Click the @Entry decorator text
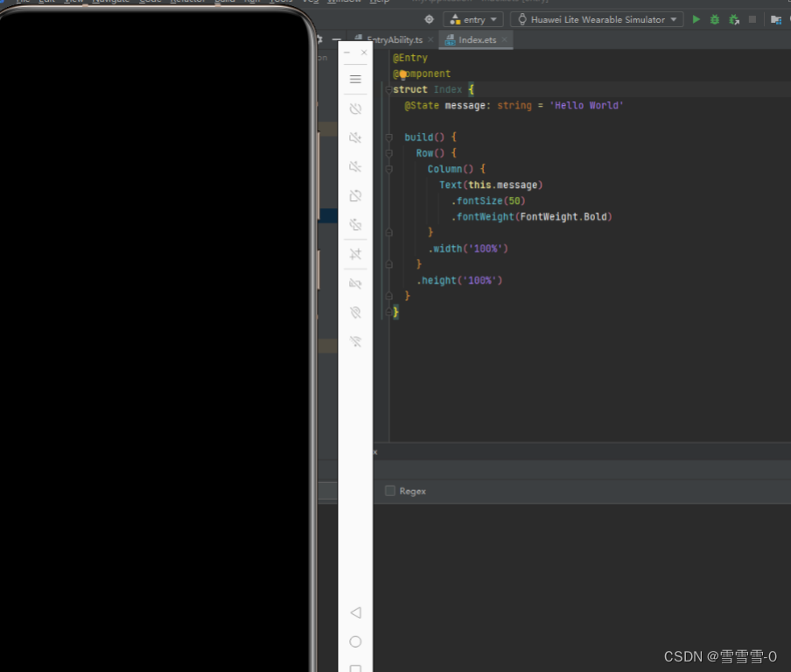Viewport: 791px width, 672px height. click(x=410, y=58)
